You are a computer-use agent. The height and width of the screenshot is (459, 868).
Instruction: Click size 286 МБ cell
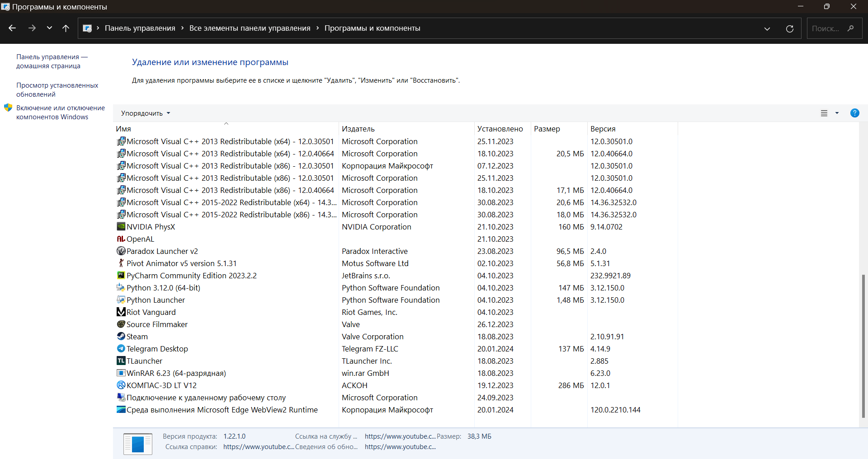tap(571, 385)
